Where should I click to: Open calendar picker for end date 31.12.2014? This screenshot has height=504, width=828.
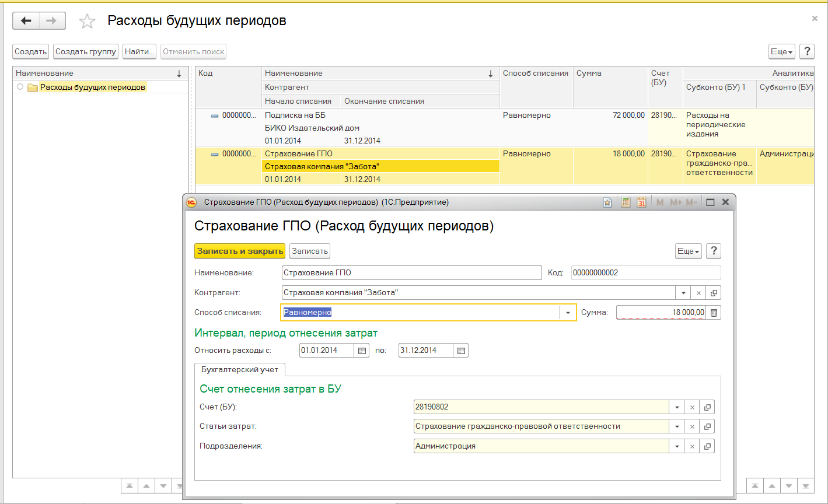pos(461,351)
